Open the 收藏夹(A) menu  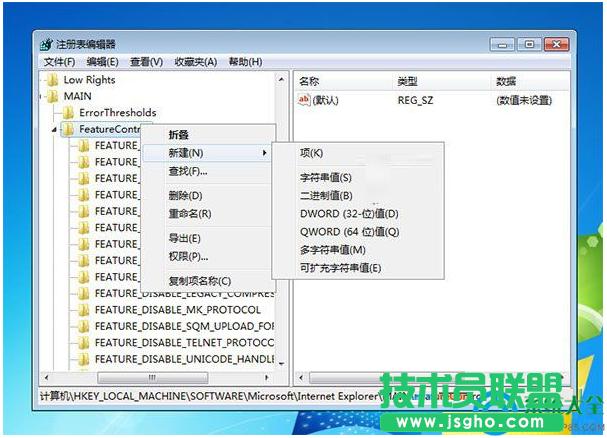click(x=195, y=62)
